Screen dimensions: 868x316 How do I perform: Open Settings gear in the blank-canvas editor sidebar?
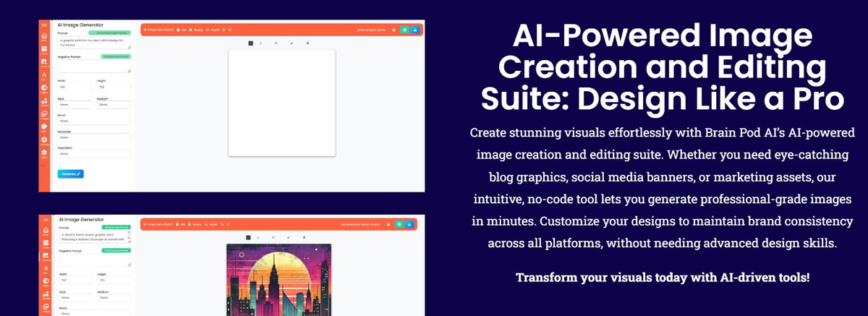point(43,140)
